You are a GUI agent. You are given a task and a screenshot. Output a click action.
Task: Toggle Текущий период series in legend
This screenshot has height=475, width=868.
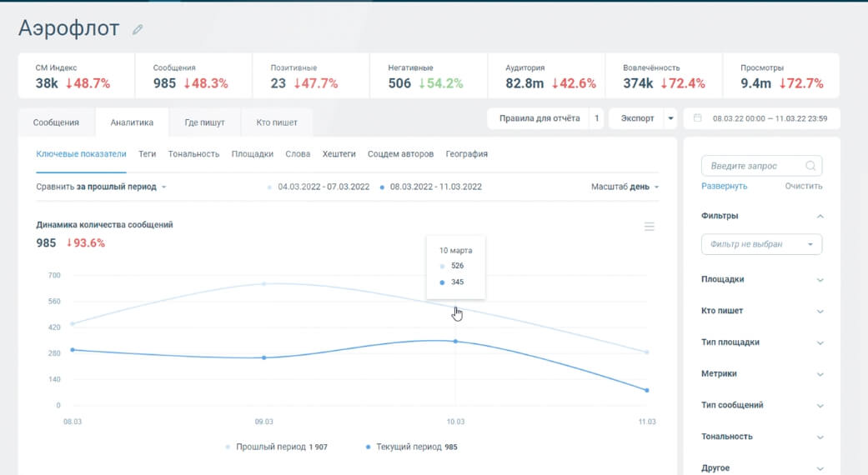(411, 447)
